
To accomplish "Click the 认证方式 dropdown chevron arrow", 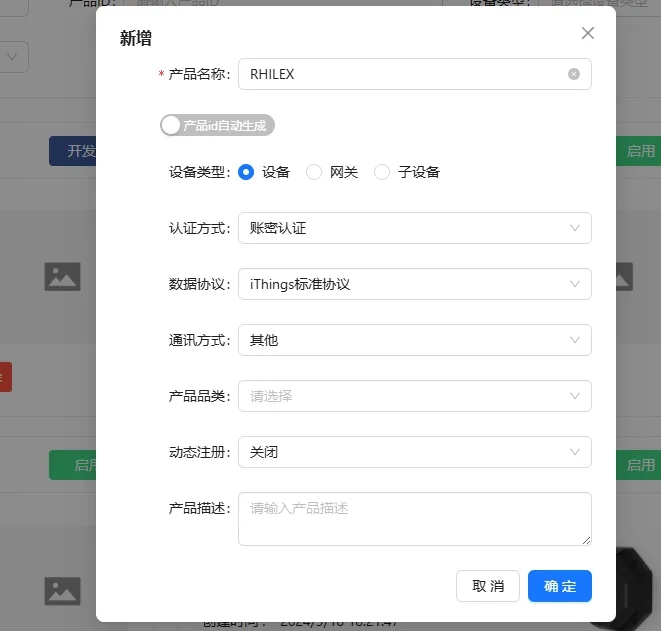I will click(x=575, y=228).
